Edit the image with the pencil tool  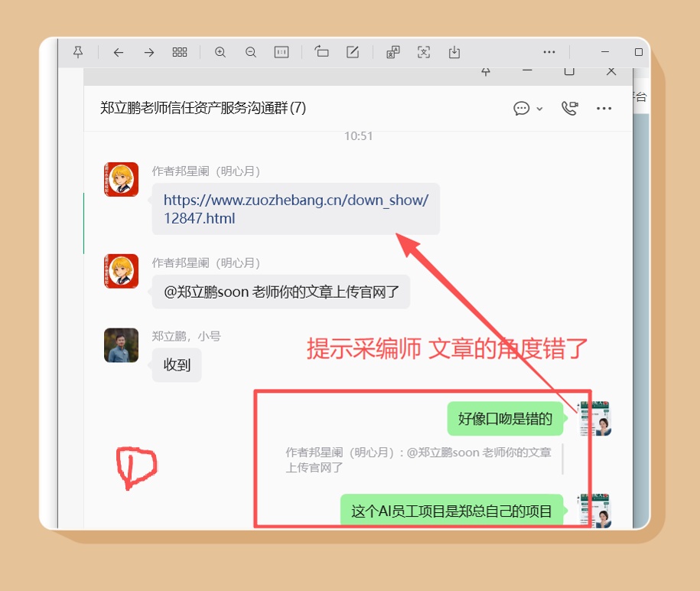point(353,52)
